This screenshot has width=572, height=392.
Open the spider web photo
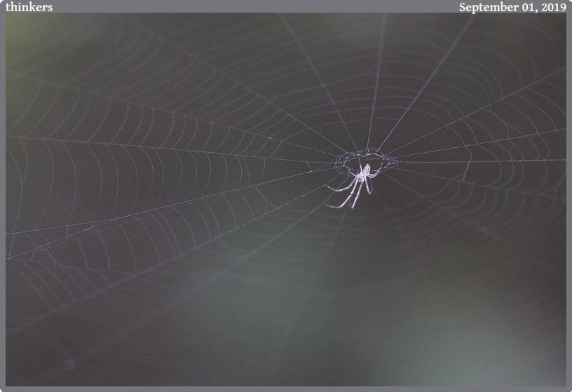286,200
